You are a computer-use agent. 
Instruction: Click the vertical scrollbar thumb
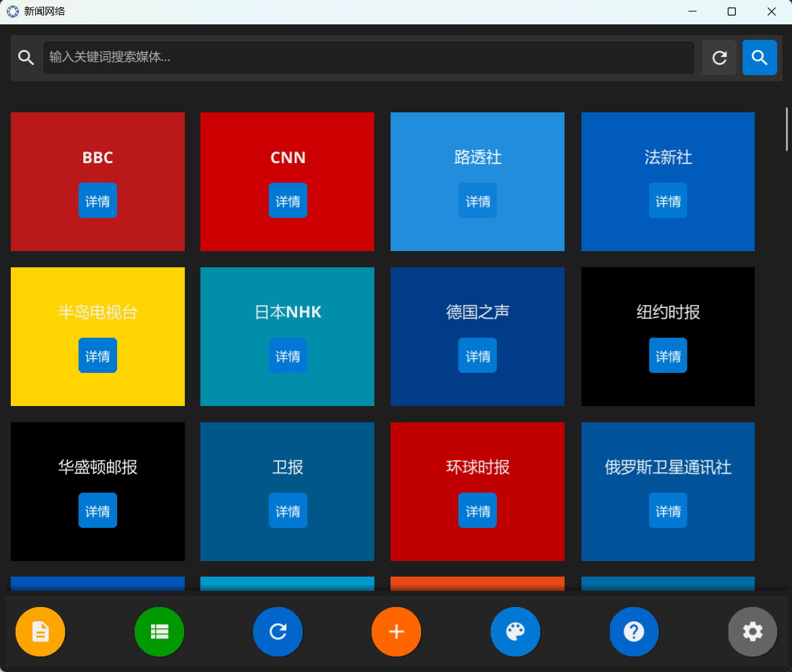(x=787, y=129)
